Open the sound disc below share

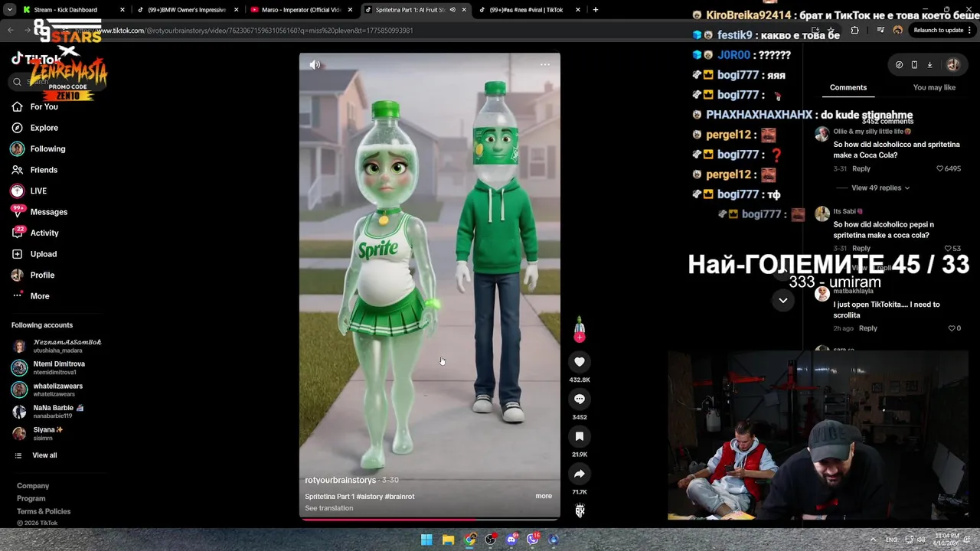tap(580, 510)
